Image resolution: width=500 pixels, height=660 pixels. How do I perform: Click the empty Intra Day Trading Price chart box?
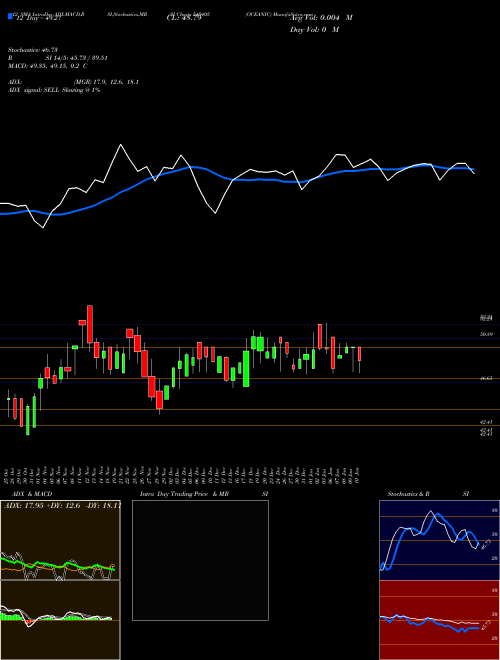200,560
